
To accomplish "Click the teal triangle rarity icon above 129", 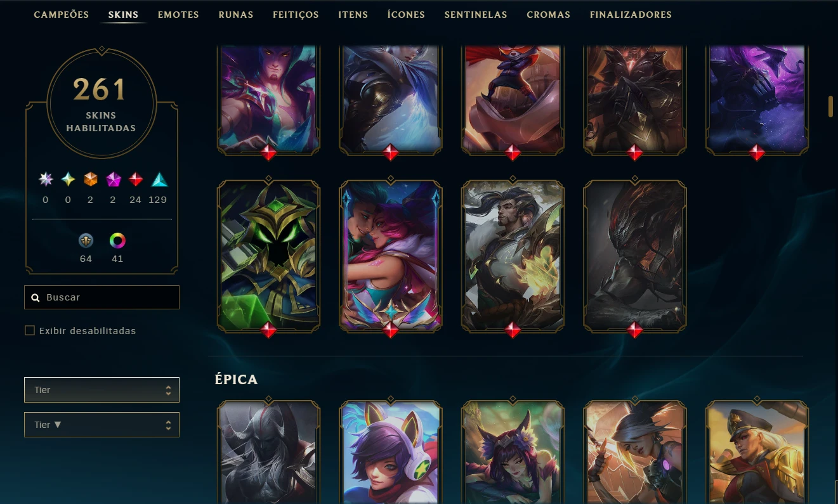I will pyautogui.click(x=159, y=179).
